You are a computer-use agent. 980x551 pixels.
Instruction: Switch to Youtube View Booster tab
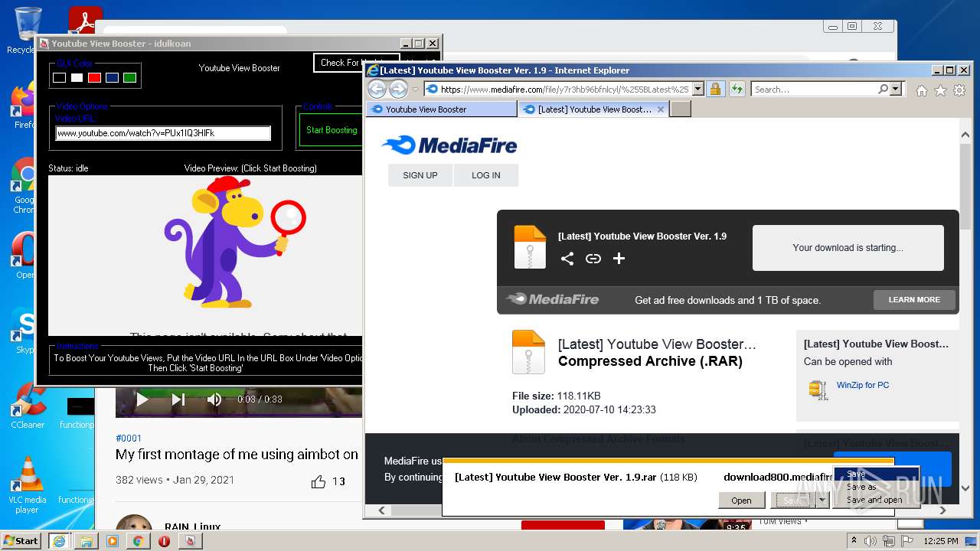441,109
